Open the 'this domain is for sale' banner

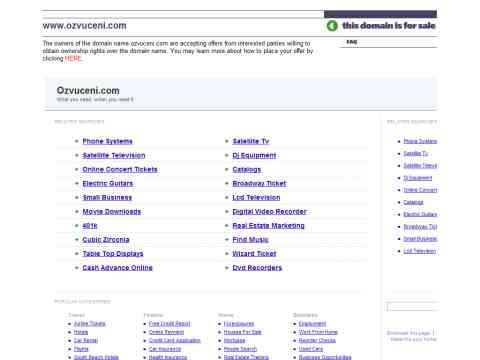point(389,26)
